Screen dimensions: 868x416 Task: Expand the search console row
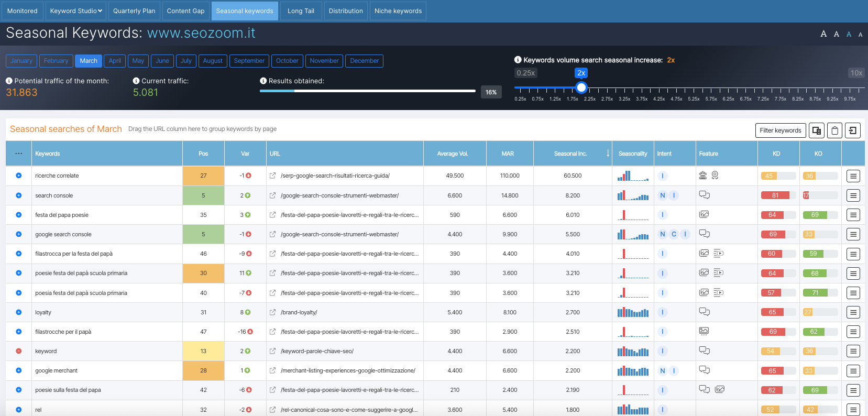coord(18,195)
